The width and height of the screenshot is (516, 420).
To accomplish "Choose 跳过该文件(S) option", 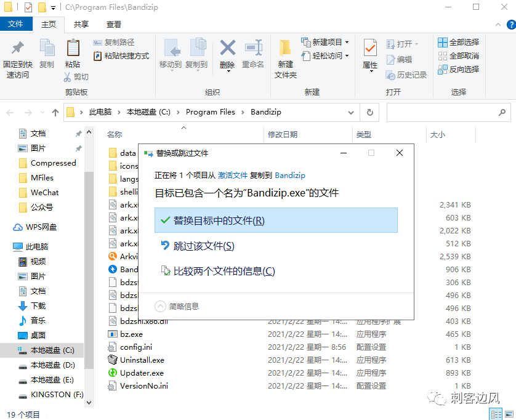I will click(276, 246).
